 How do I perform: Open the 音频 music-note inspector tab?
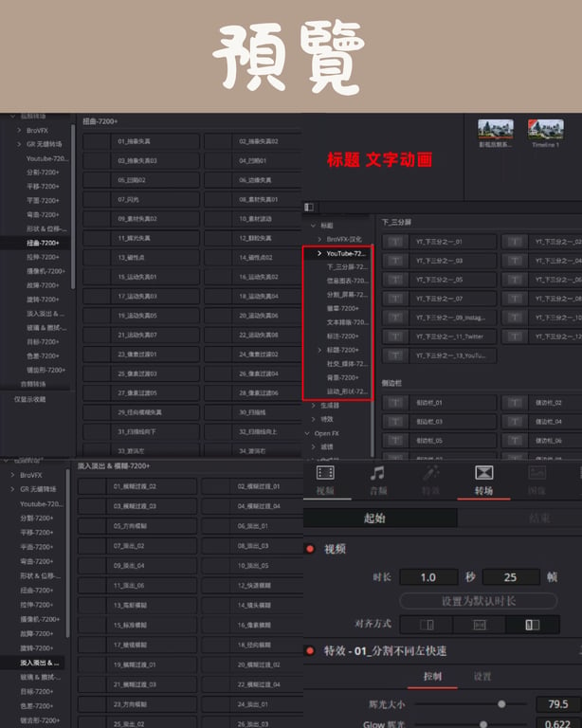coord(377,473)
